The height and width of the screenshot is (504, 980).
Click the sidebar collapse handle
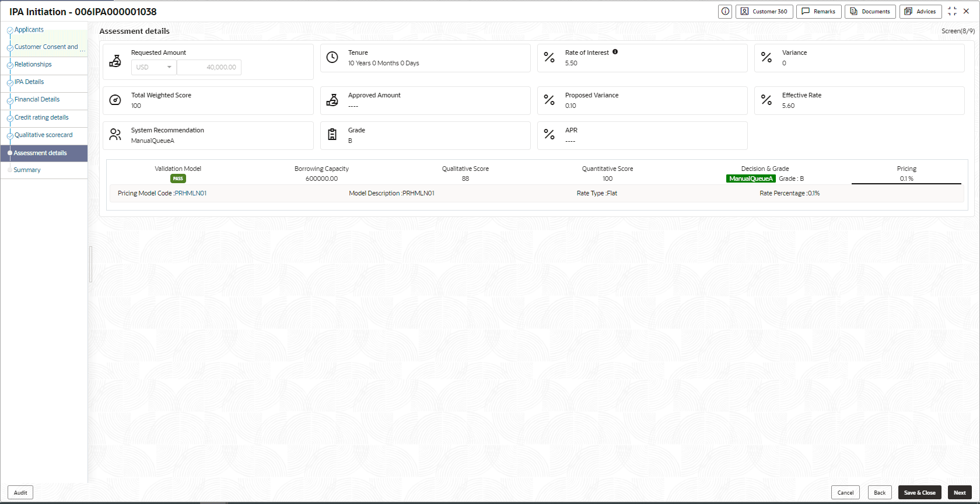tap(90, 264)
